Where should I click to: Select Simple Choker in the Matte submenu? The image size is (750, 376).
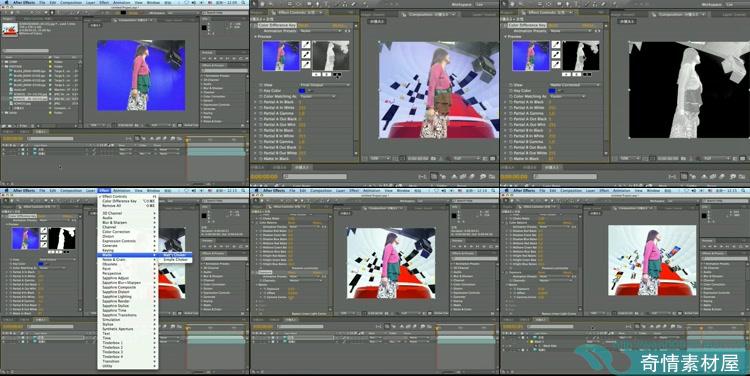176,260
